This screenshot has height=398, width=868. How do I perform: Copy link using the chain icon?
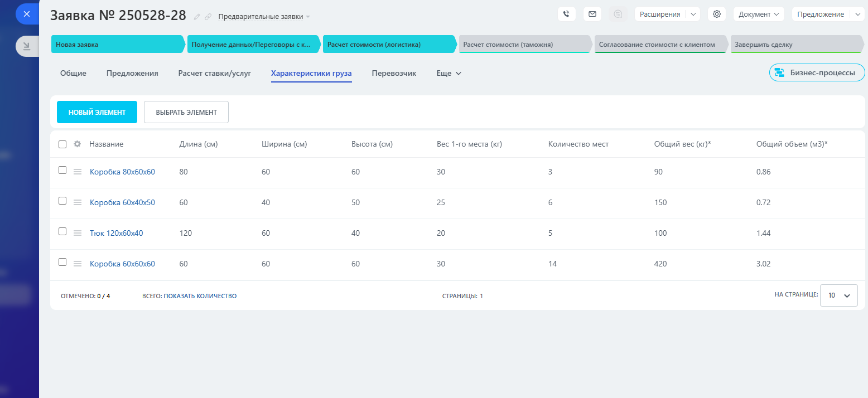[208, 17]
